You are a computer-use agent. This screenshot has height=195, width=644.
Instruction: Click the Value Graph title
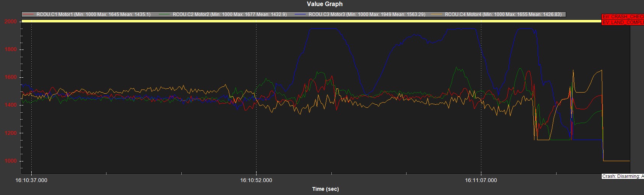(324, 4)
